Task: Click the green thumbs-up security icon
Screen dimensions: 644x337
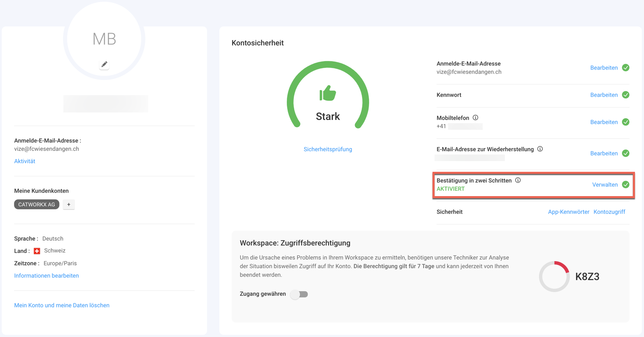Action: (x=328, y=94)
